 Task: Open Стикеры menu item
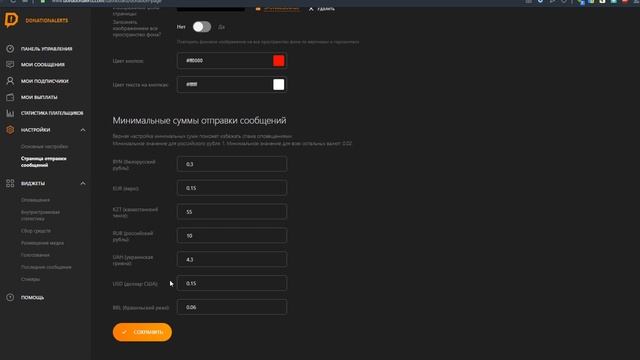coord(31,279)
